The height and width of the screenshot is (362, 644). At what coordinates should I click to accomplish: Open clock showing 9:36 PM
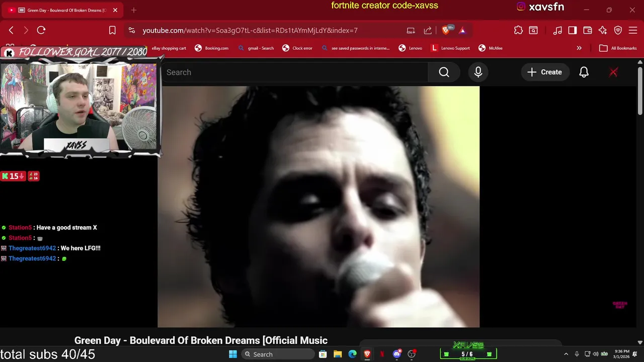622,354
